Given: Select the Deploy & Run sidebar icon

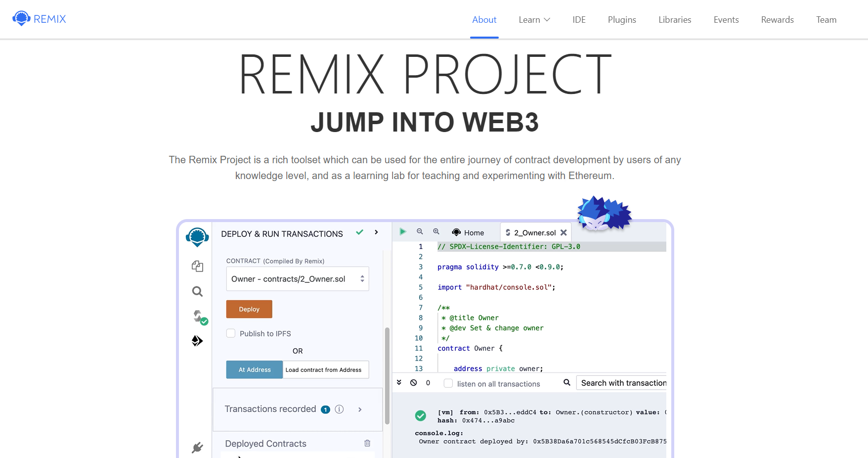Looking at the screenshot, I should pos(197,341).
